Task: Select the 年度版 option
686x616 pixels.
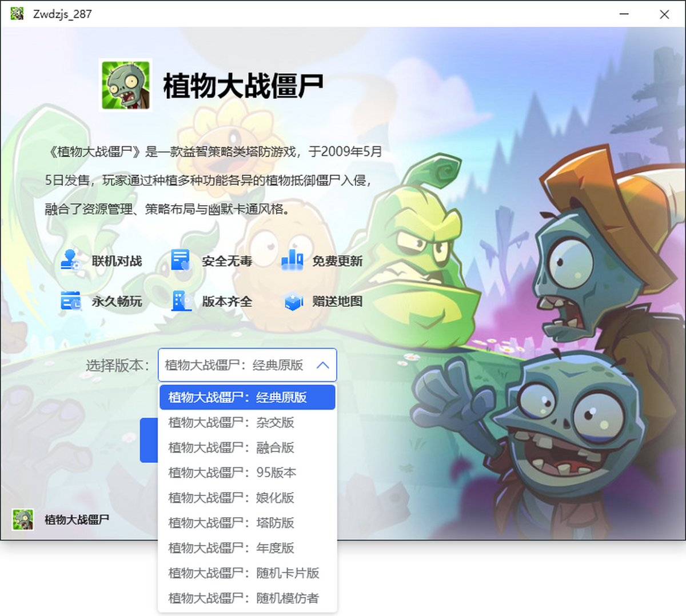Action: point(247,548)
